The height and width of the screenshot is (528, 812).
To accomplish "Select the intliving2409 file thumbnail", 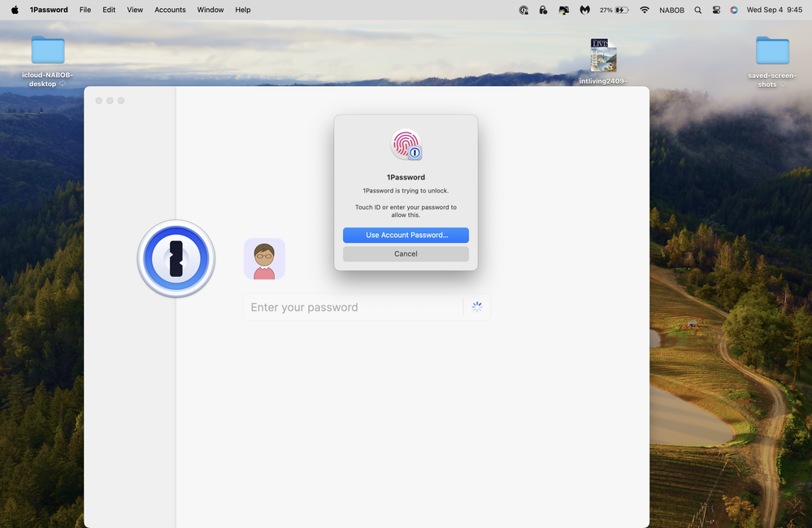I will coord(603,55).
